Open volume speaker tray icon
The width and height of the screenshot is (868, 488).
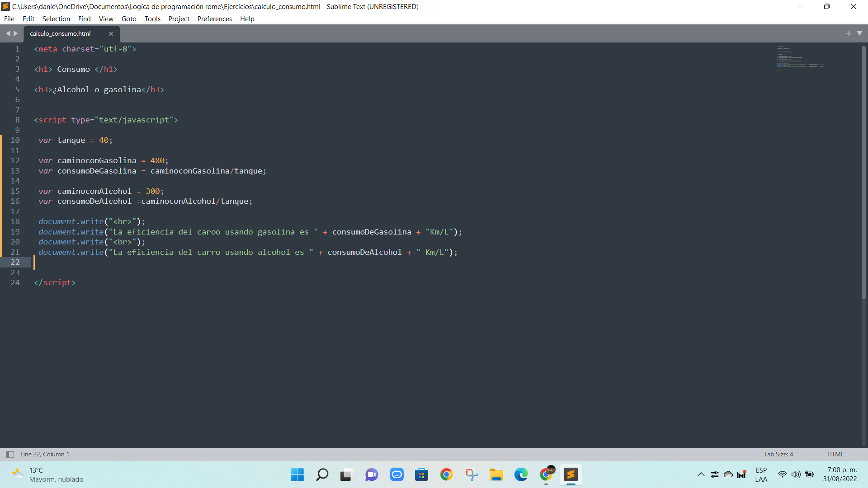[x=796, y=475]
